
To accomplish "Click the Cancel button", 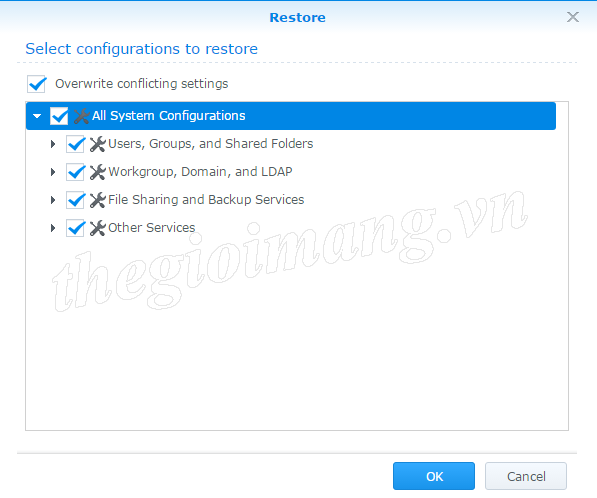I will (x=526, y=476).
